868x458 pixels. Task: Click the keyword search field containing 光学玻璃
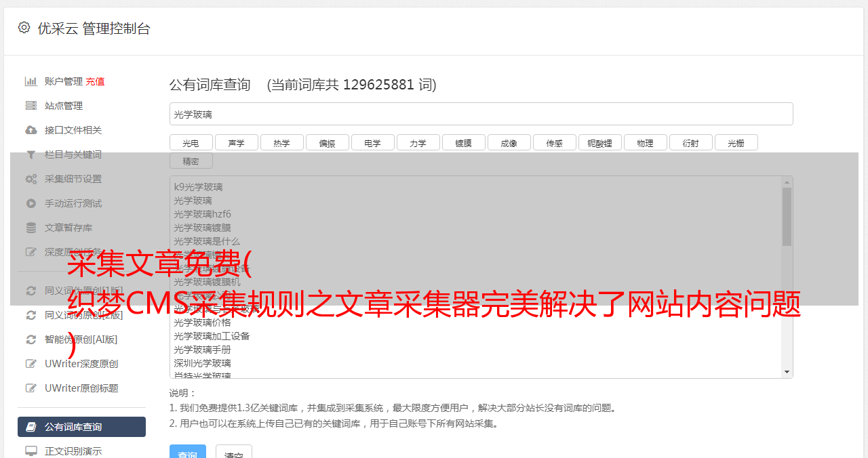481,114
